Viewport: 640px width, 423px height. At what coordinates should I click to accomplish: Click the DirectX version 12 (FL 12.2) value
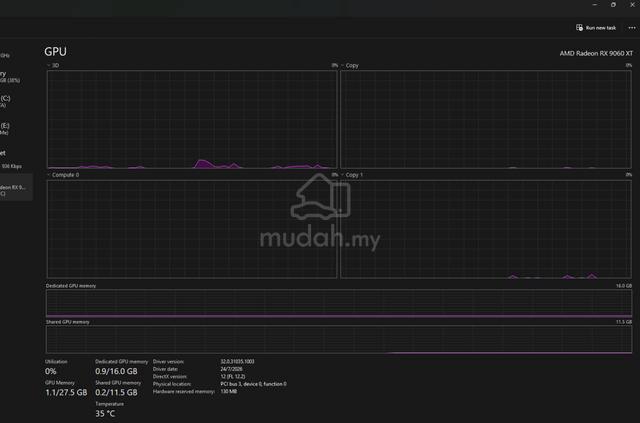tap(233, 376)
